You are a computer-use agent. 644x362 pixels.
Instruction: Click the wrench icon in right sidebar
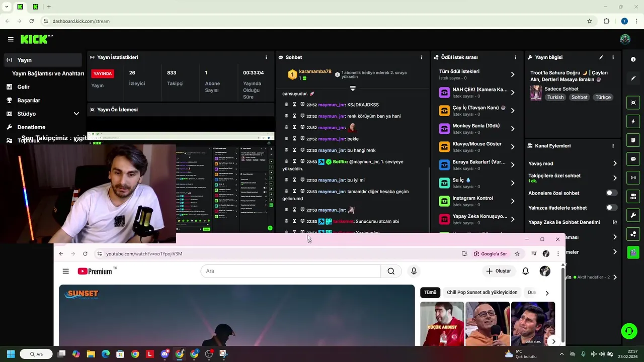click(x=633, y=215)
